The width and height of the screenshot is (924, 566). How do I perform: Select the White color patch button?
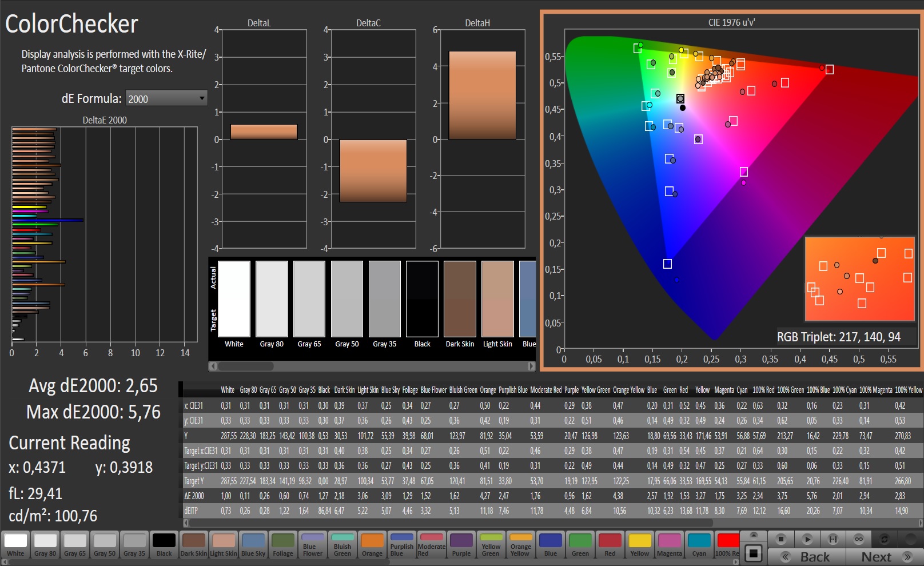click(15, 545)
